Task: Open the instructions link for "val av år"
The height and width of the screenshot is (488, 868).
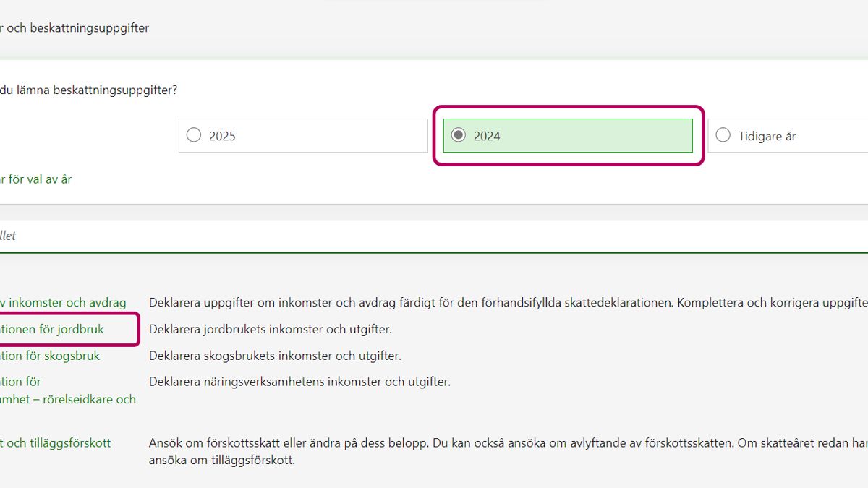Action: pyautogui.click(x=36, y=179)
